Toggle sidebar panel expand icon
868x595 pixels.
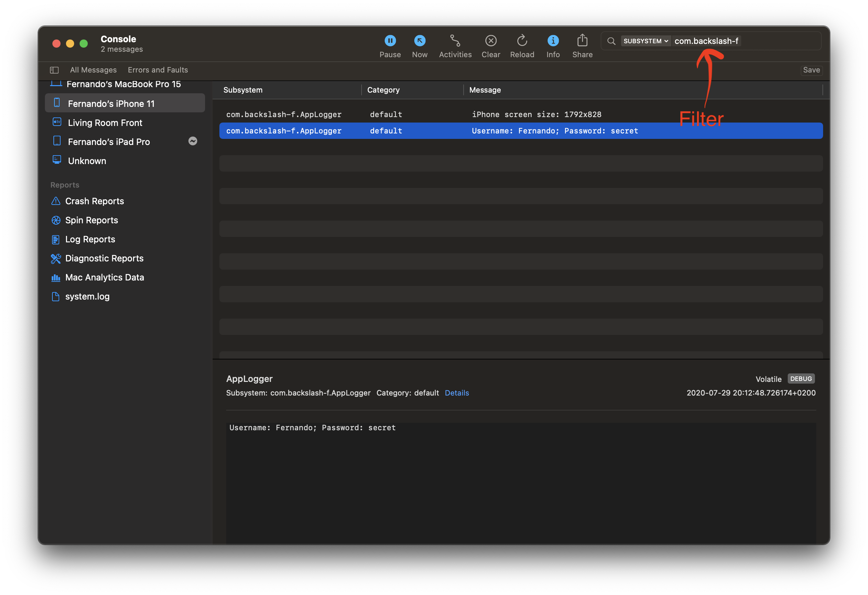click(56, 69)
